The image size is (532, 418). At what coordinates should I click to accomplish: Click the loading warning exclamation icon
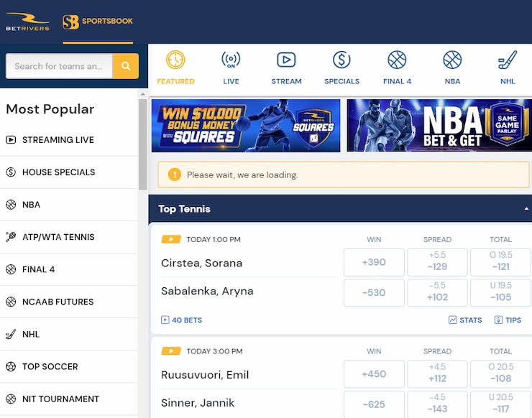175,175
